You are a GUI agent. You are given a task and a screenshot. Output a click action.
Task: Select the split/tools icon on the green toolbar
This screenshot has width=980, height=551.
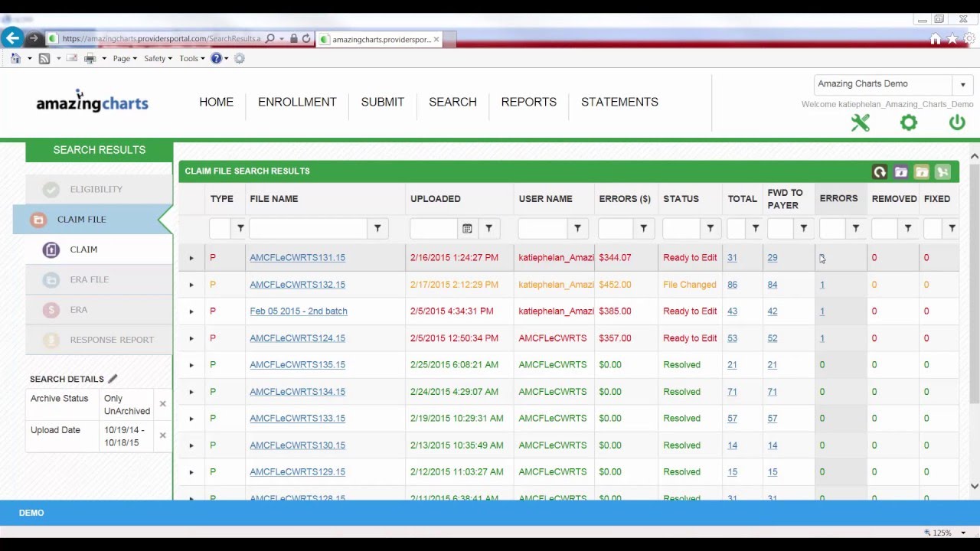[942, 171]
